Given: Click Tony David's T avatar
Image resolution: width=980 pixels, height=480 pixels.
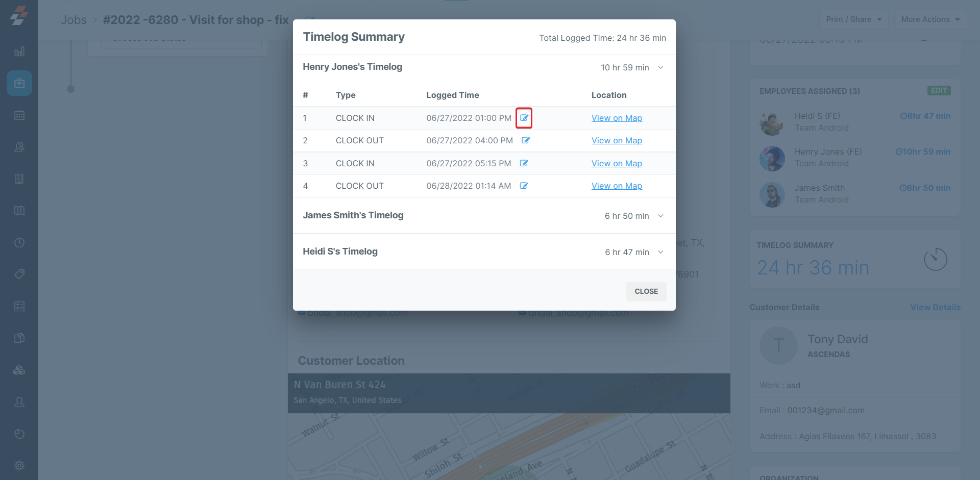Looking at the screenshot, I should click(x=778, y=345).
